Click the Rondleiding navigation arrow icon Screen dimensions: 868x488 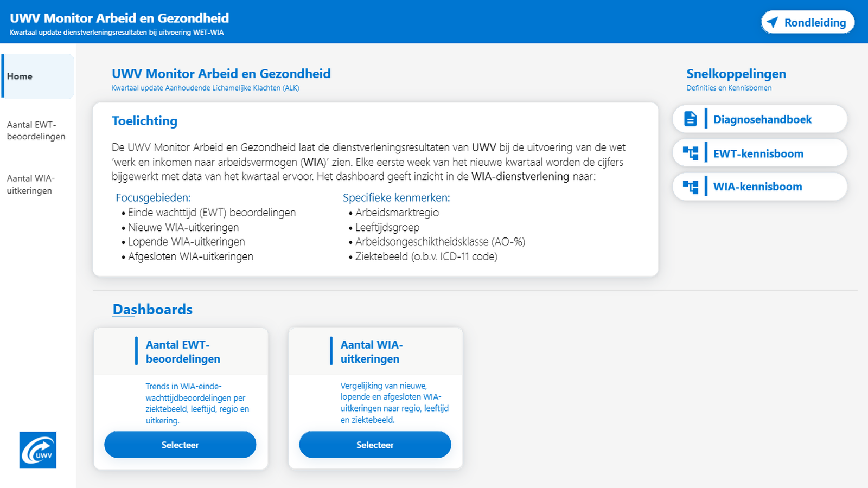[773, 22]
